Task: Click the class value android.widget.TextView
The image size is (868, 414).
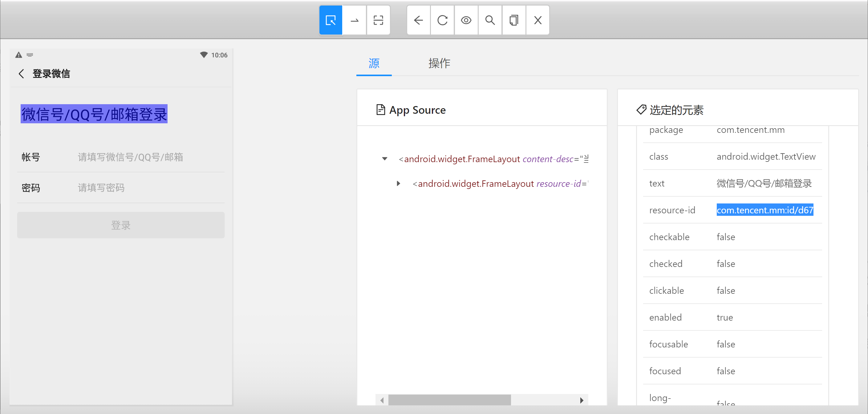Action: (766, 156)
